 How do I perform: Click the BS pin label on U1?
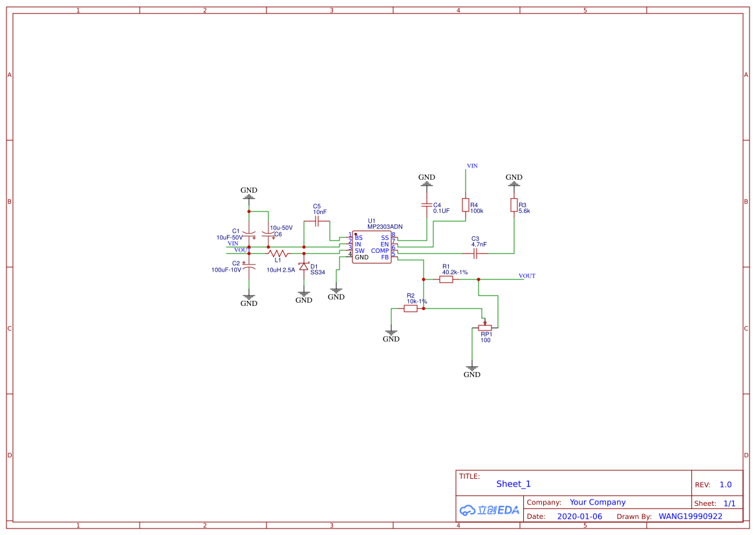(x=359, y=238)
